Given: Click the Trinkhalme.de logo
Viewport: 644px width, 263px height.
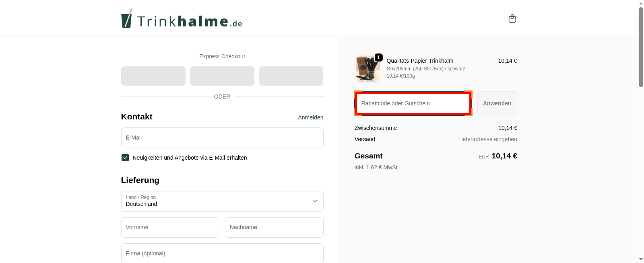Looking at the screenshot, I should [x=182, y=18].
